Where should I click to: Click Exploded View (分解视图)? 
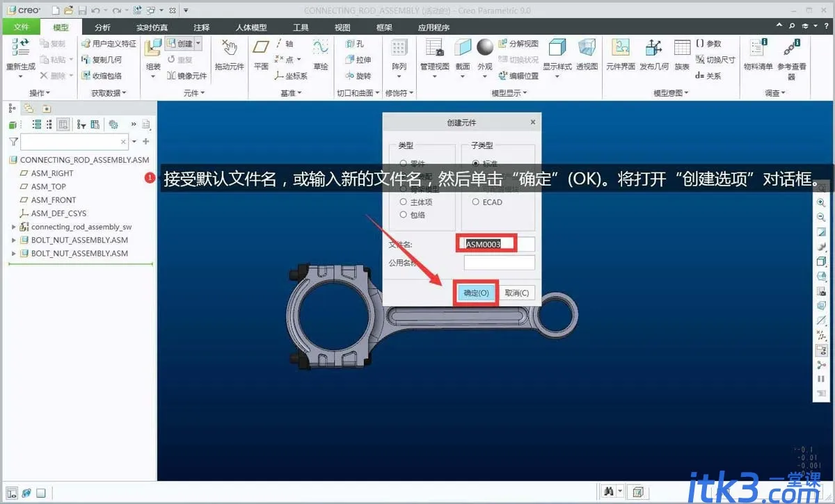click(518, 43)
